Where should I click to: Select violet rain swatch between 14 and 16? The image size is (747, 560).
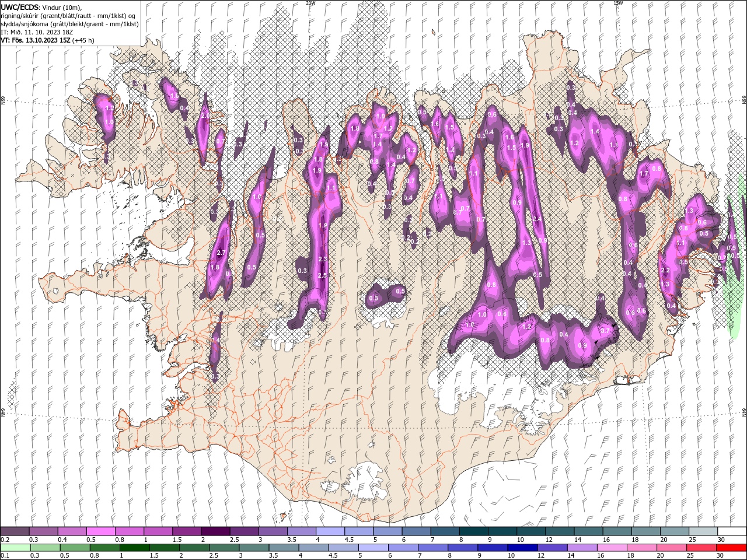click(581, 547)
